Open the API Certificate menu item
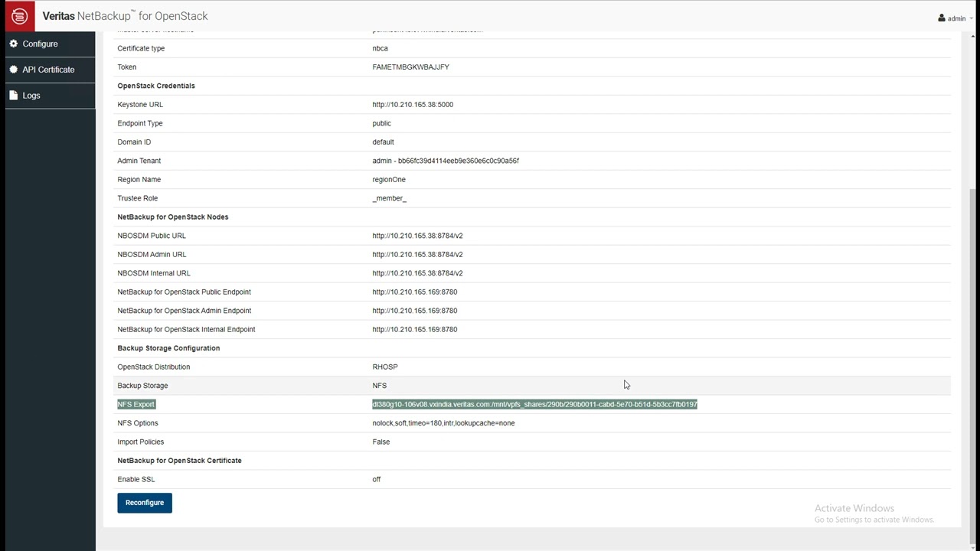This screenshot has width=980, height=551. 50,70
